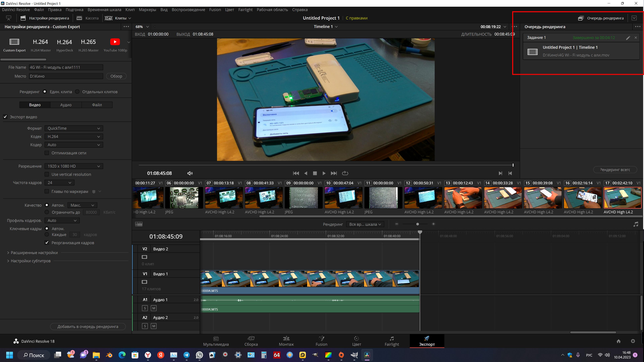Uncheck Реорганизация кадров checkbox
This screenshot has height=362, width=644.
click(x=47, y=243)
